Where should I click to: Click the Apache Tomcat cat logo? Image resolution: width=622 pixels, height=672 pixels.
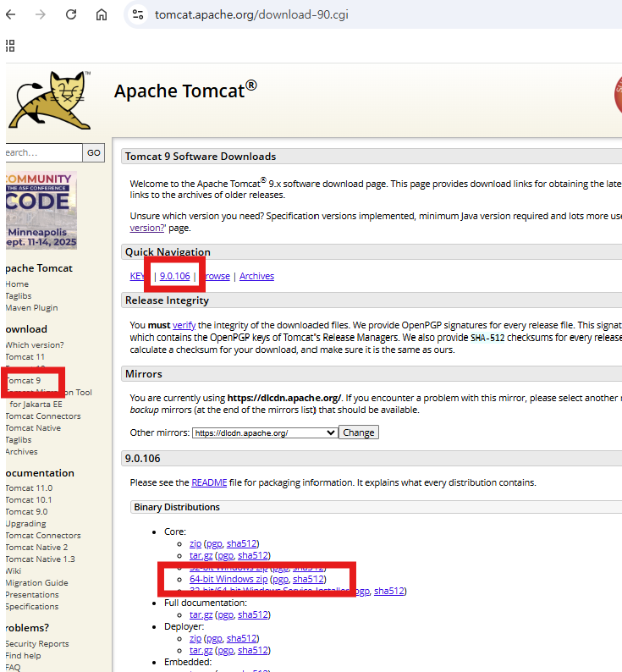[x=49, y=100]
